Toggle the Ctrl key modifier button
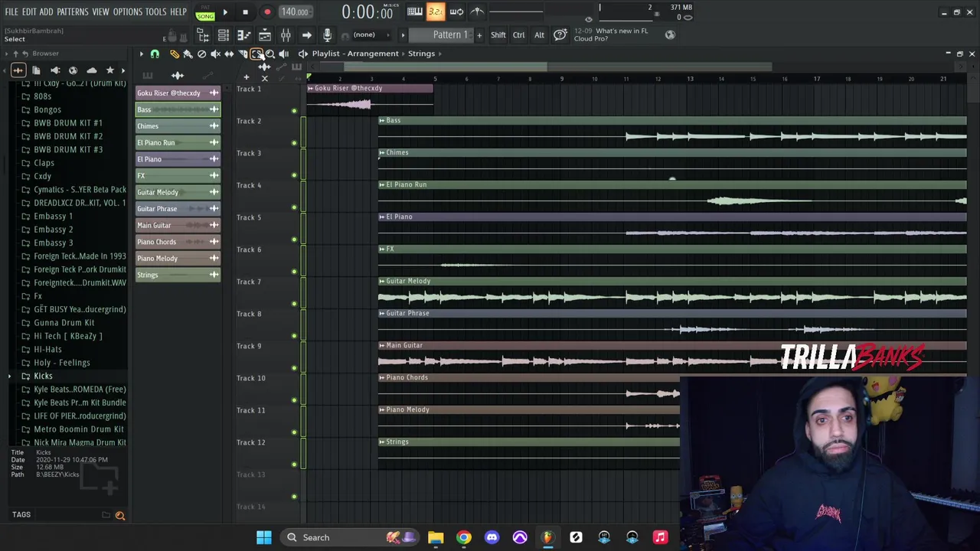 click(x=518, y=34)
